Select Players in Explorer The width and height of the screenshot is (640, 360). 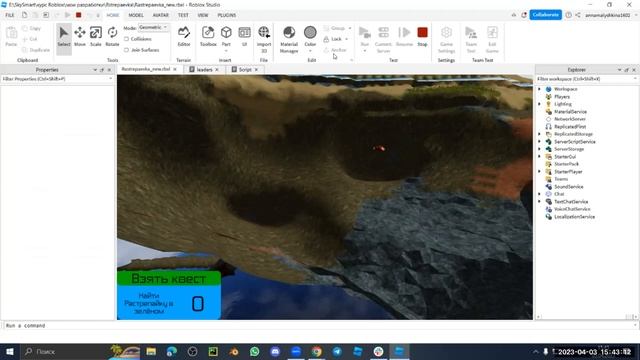[562, 97]
